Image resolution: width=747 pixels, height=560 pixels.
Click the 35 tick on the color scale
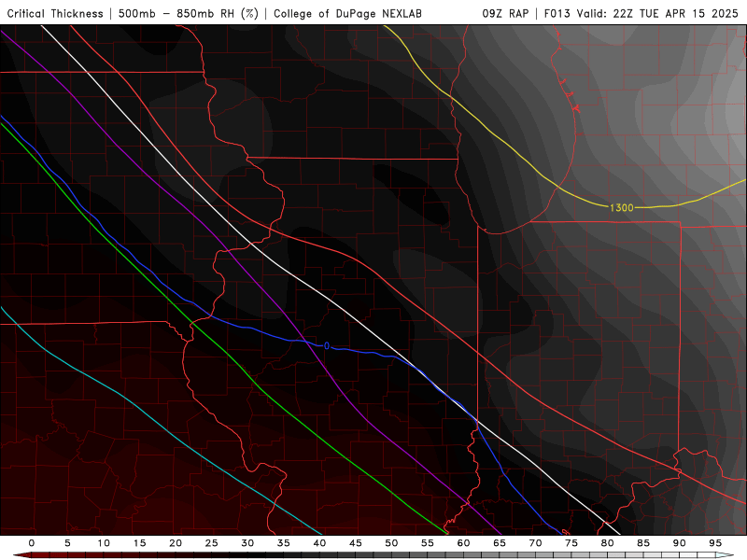(x=284, y=543)
